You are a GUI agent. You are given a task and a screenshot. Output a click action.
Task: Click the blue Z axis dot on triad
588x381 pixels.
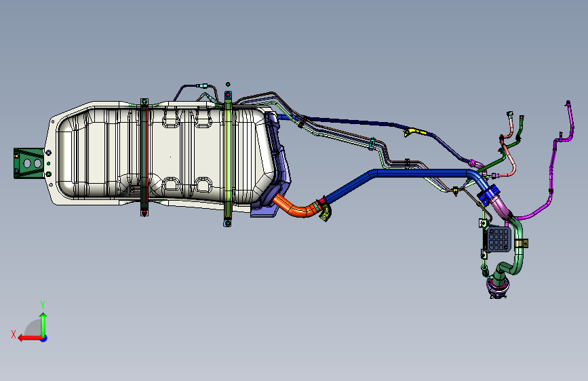44,338
